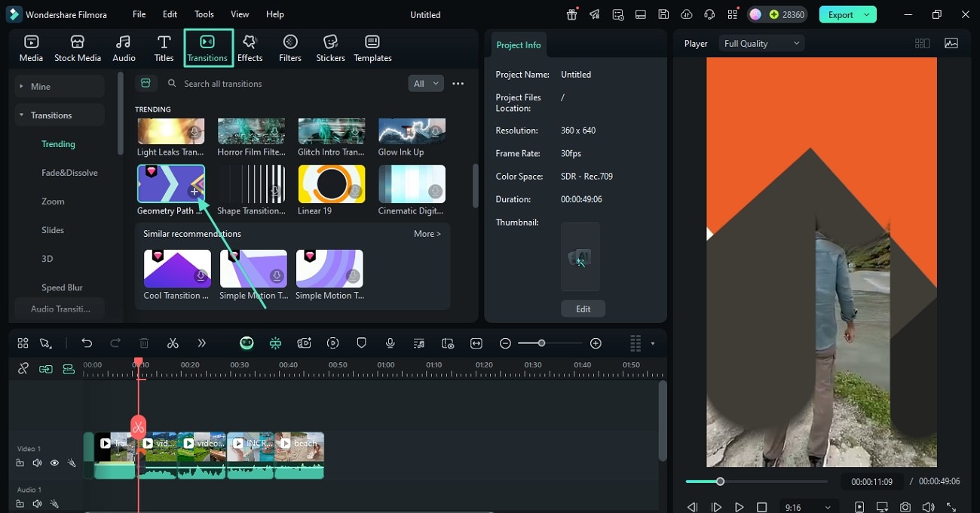Open the Tools menu

click(x=204, y=14)
